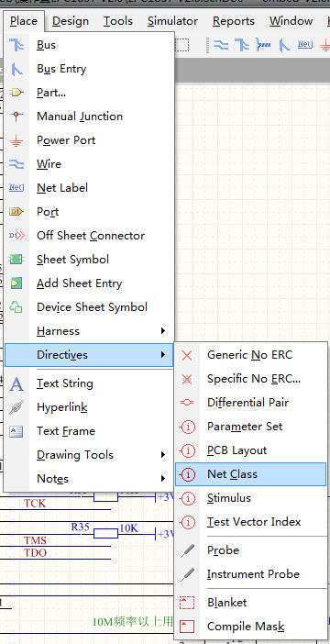The width and height of the screenshot is (330, 644).
Task: Choose the Net Label icon in menu
Action: point(16,188)
